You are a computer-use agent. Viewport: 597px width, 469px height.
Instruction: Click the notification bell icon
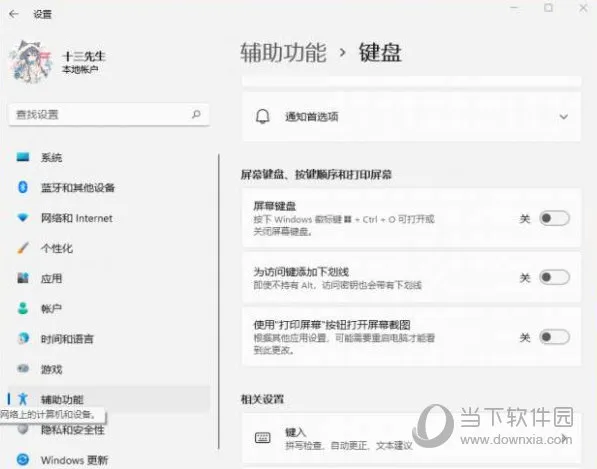tap(262, 116)
